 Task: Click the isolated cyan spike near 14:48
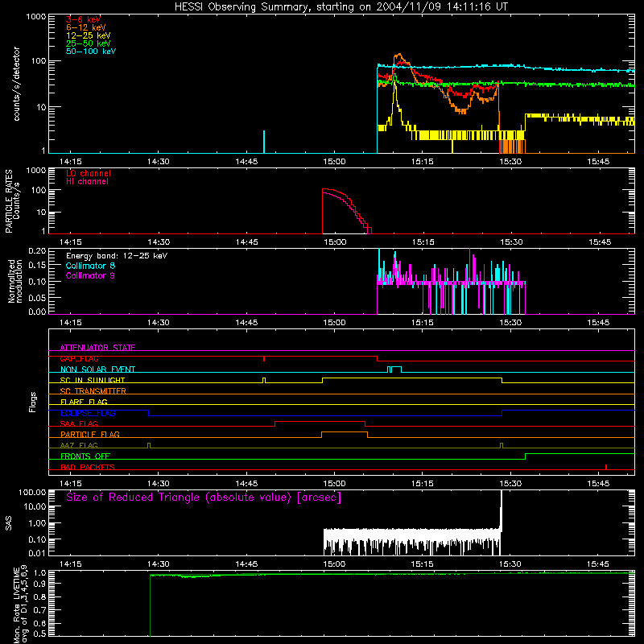coord(264,142)
